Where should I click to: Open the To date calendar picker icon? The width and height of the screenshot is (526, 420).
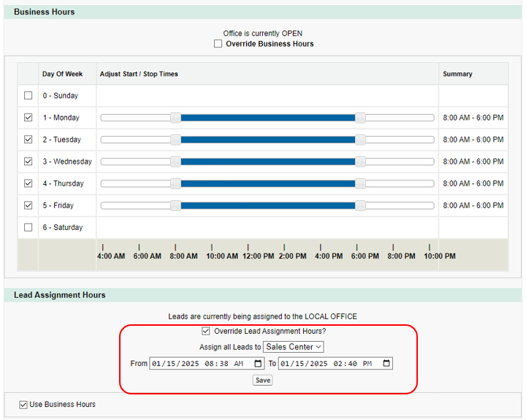[x=386, y=363]
